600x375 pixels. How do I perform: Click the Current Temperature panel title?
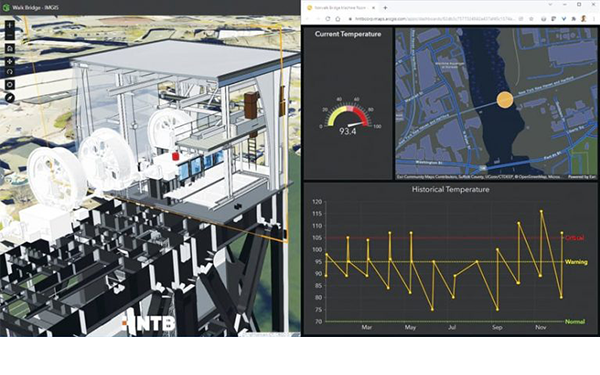click(348, 34)
